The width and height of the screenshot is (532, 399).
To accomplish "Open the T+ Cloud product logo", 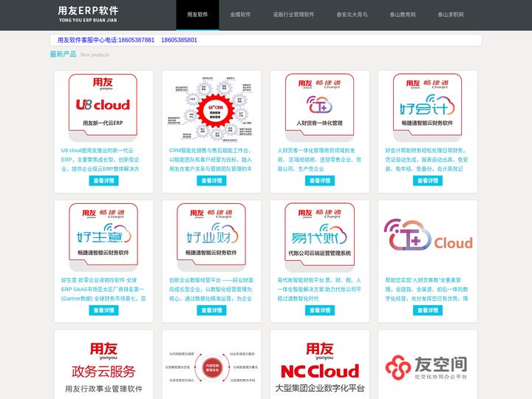I will 428,236.
